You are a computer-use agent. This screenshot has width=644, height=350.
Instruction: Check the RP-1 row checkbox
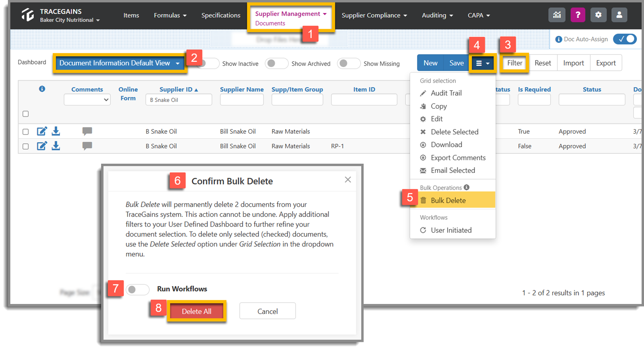25,146
